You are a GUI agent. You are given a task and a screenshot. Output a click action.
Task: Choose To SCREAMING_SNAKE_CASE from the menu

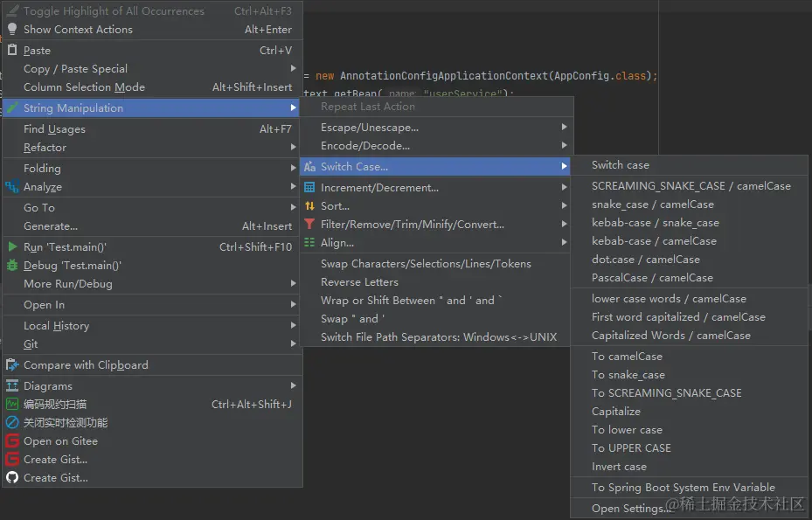click(x=666, y=393)
